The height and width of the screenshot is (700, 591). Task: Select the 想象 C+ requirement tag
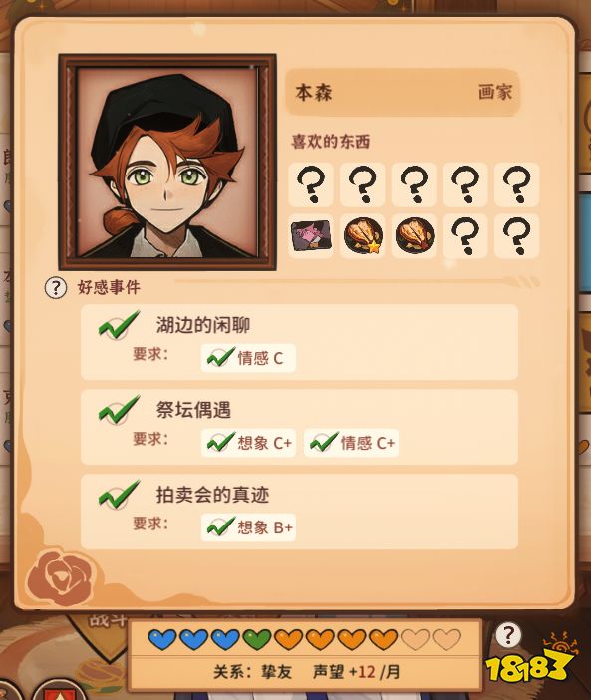[248, 443]
